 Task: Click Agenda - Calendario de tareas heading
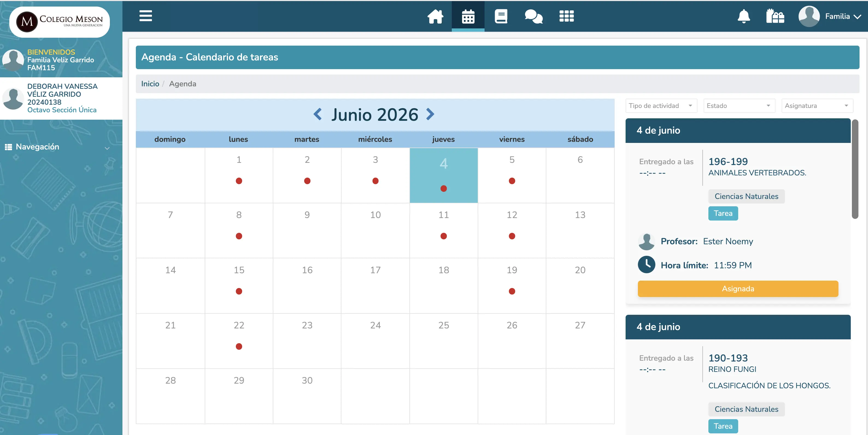[x=210, y=57]
